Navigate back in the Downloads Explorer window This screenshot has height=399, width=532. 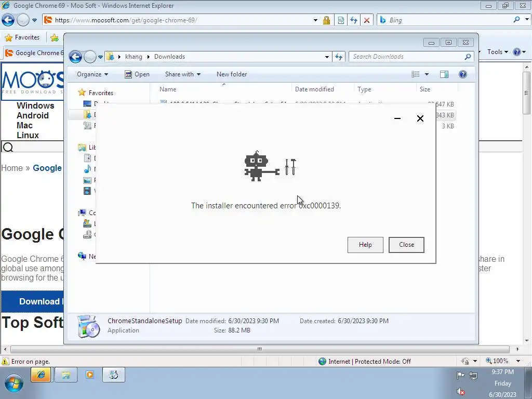click(76, 57)
